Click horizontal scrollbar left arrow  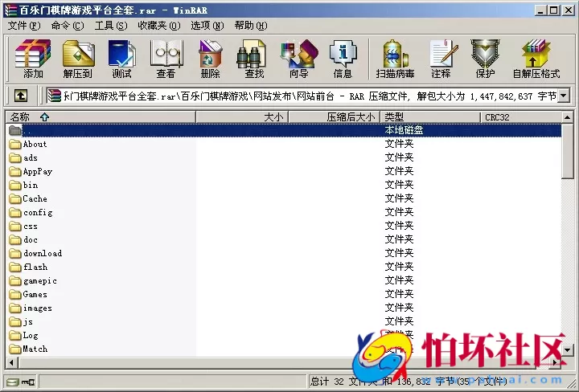click(12, 362)
